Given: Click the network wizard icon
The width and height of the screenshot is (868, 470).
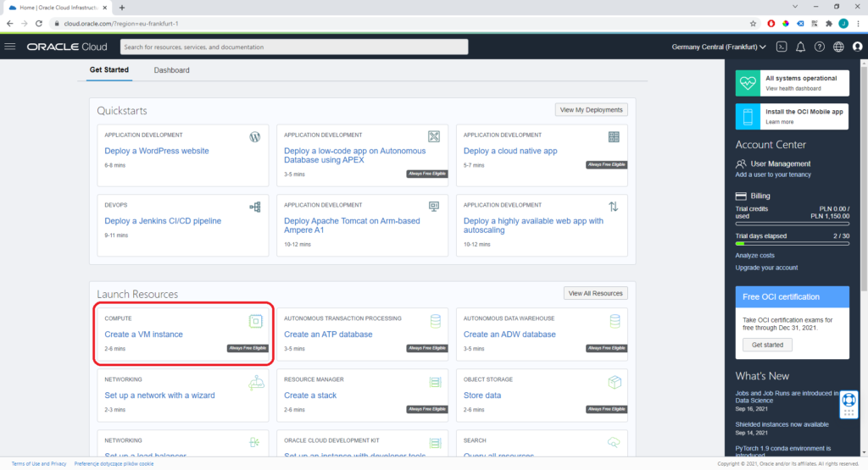Looking at the screenshot, I should pos(256,383).
